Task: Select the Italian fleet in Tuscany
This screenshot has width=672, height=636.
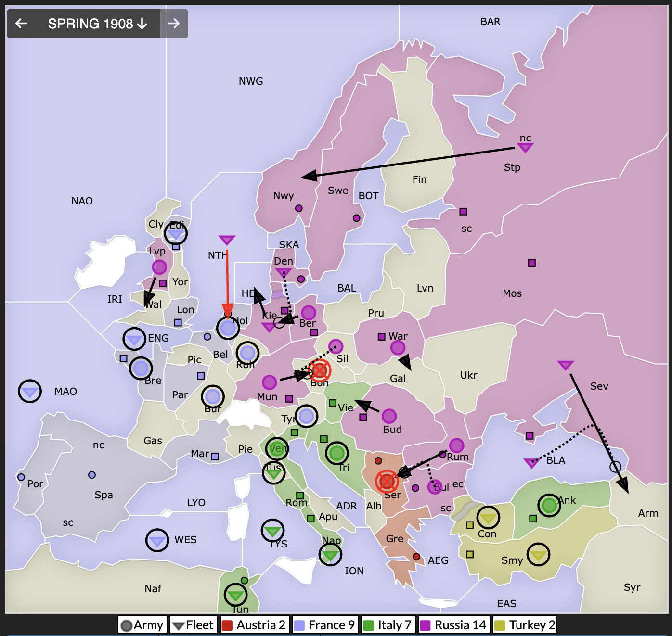Action: (273, 473)
